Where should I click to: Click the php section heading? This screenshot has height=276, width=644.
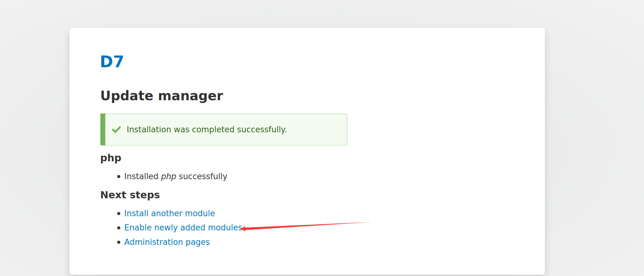click(x=111, y=158)
